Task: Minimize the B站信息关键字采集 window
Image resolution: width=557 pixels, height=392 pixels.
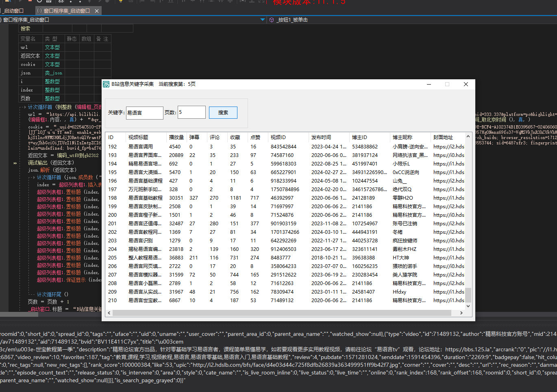Action: [429, 84]
